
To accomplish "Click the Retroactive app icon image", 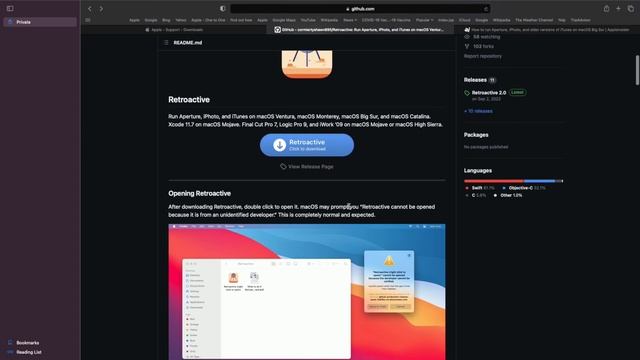I will pyautogui.click(x=307, y=64).
